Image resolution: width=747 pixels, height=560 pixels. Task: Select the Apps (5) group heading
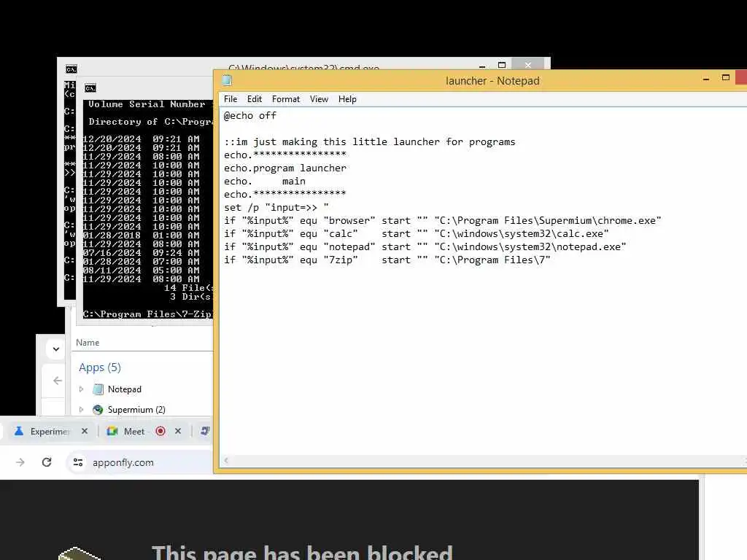100,367
